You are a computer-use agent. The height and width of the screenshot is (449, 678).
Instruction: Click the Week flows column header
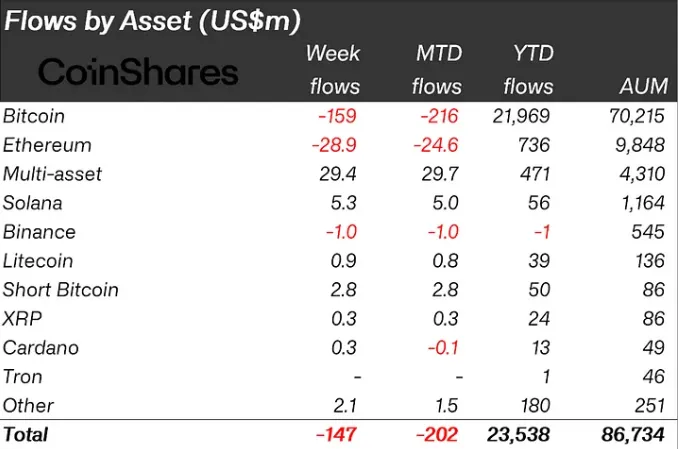click(333, 70)
